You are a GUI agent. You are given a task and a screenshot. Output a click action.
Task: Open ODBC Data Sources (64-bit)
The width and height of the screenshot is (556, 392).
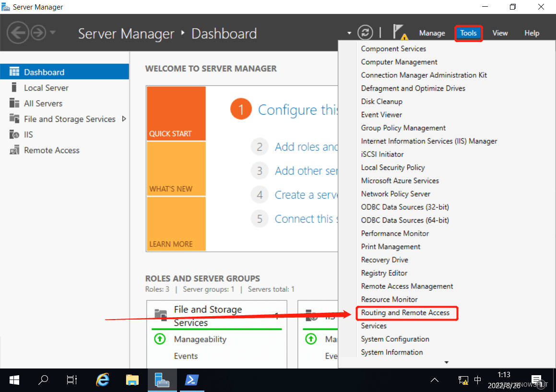click(405, 220)
